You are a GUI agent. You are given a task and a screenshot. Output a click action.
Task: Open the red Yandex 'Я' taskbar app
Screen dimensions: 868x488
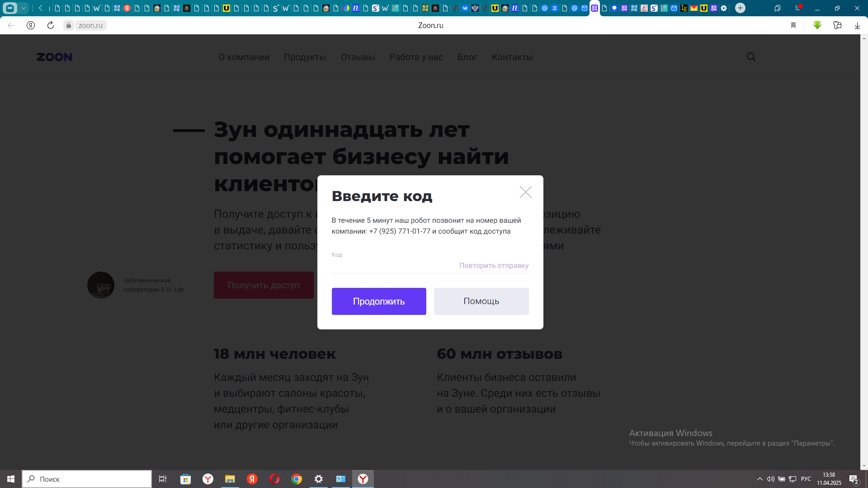(252, 479)
